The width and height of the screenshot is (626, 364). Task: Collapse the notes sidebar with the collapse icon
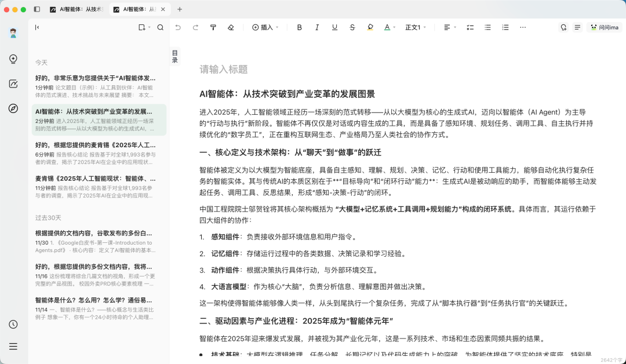[37, 27]
